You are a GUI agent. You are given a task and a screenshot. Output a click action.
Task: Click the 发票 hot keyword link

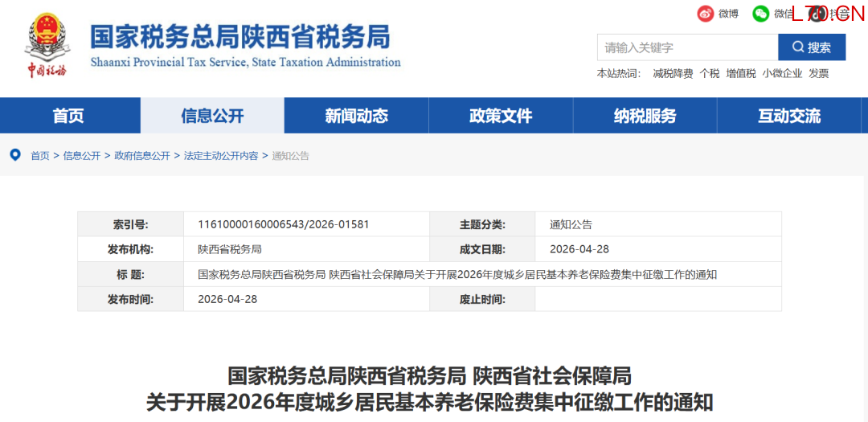[x=818, y=73]
